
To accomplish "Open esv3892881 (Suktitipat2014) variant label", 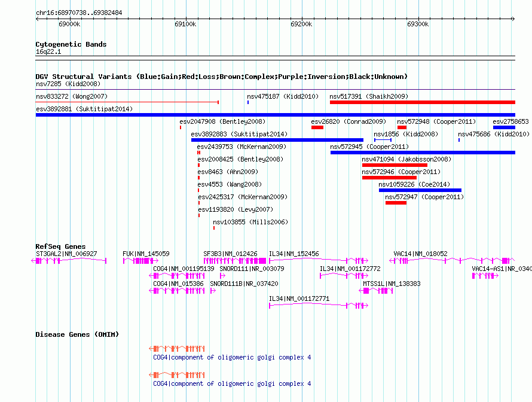I will pyautogui.click(x=84, y=109).
